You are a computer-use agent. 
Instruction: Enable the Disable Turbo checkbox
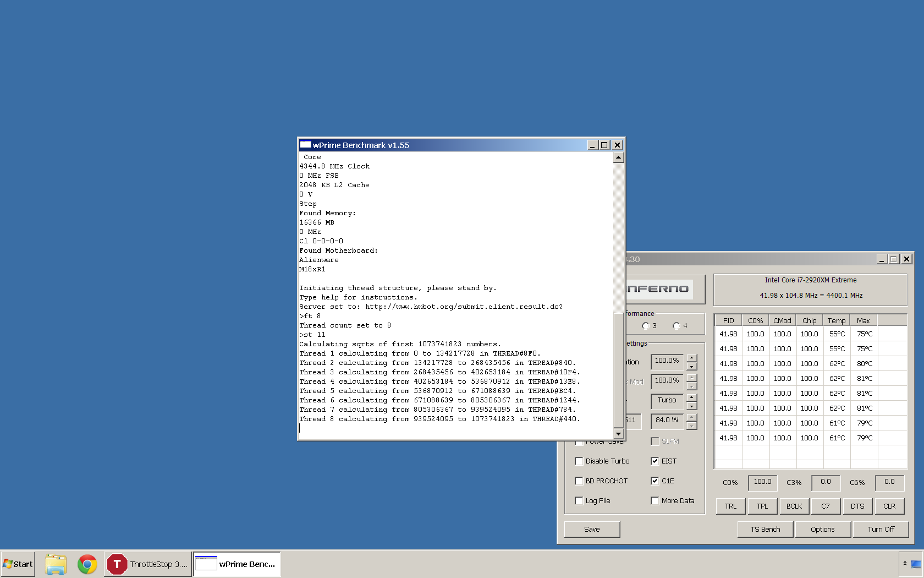coord(579,461)
